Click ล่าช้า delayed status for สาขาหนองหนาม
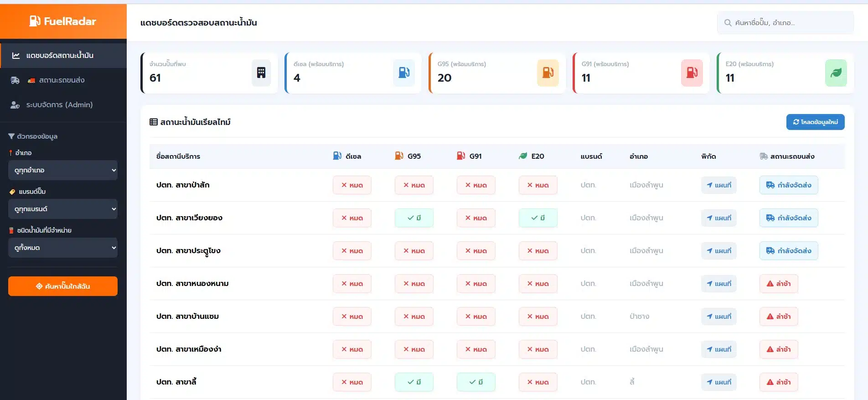This screenshot has width=868, height=400. 779,284
